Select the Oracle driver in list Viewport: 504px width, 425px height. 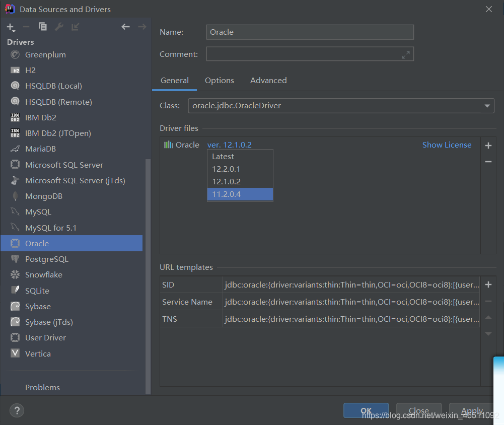pos(71,243)
